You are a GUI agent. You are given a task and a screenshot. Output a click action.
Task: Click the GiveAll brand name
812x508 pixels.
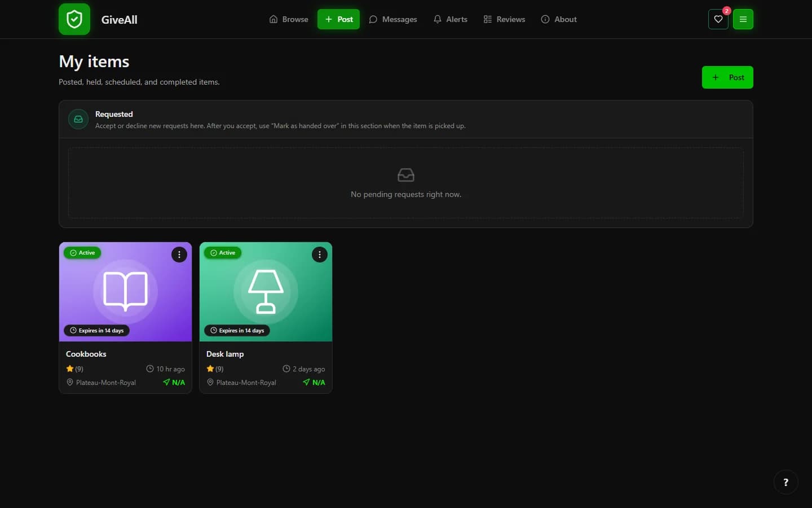click(120, 20)
